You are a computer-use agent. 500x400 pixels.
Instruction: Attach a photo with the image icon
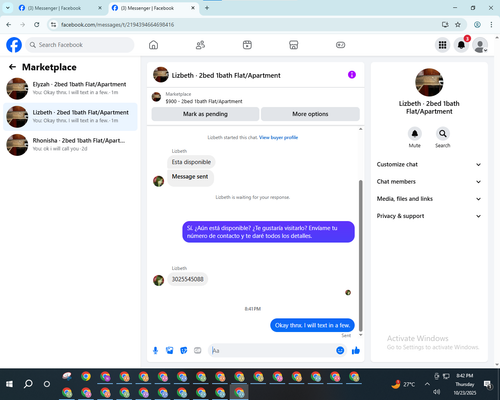[x=169, y=350]
